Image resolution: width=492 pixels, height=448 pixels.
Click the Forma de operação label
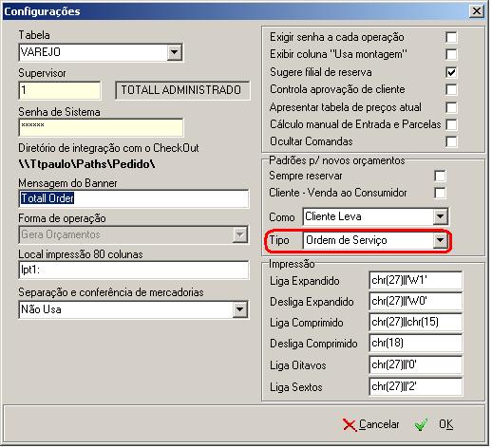[x=62, y=218]
